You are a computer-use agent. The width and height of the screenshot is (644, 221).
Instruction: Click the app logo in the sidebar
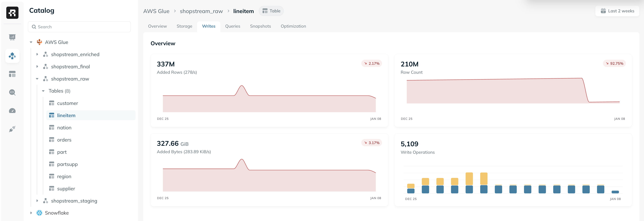coord(12,13)
